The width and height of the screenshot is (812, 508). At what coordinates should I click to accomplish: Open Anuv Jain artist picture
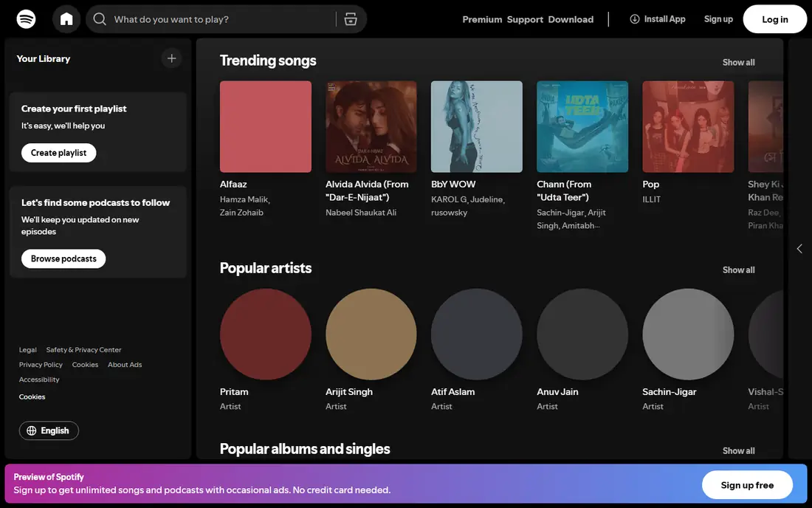coord(582,334)
